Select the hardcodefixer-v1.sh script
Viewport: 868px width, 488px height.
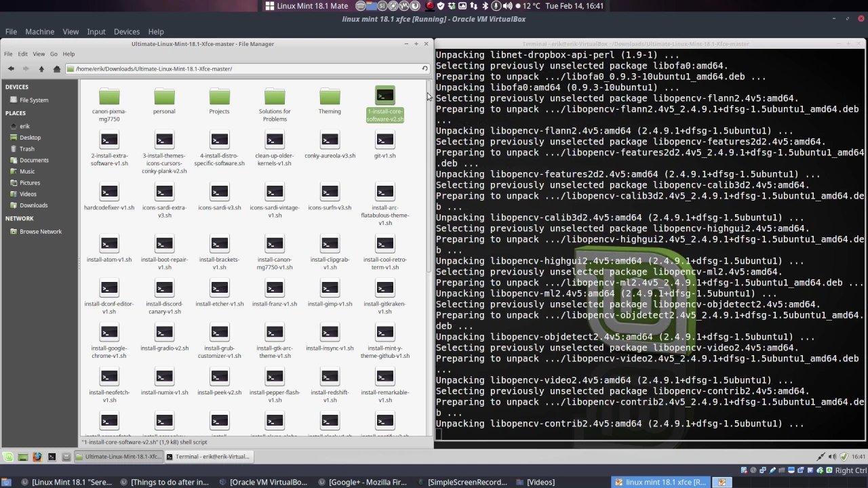click(109, 197)
